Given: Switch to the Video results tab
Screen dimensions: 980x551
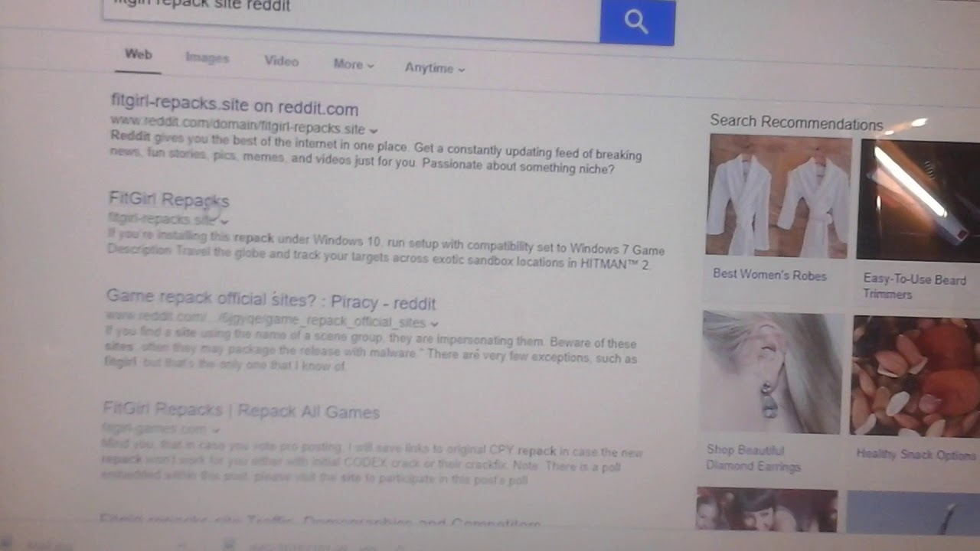Looking at the screenshot, I should pos(281,61).
